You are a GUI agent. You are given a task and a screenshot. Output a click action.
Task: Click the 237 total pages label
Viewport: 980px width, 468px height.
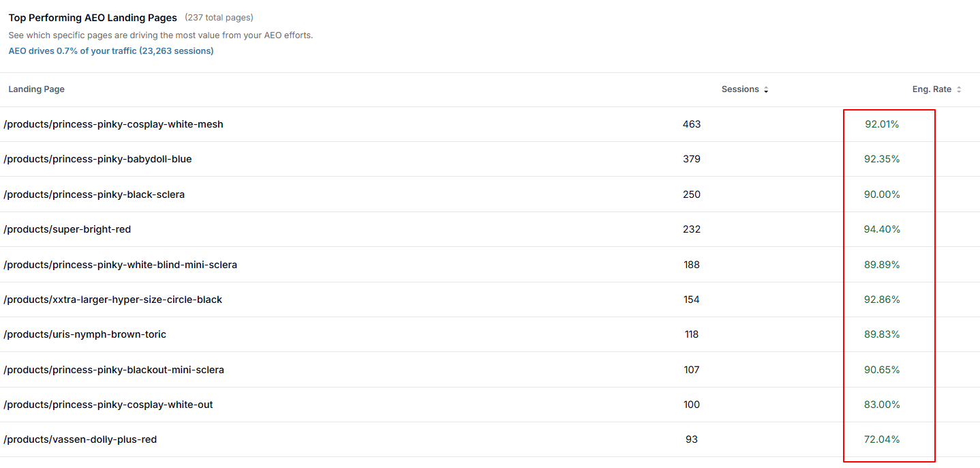pos(217,18)
